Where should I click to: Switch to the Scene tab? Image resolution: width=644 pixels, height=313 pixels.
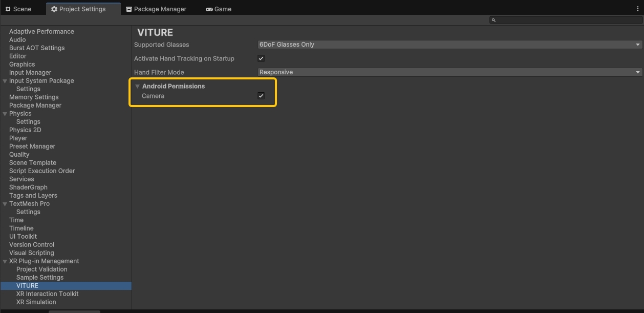[x=18, y=9]
